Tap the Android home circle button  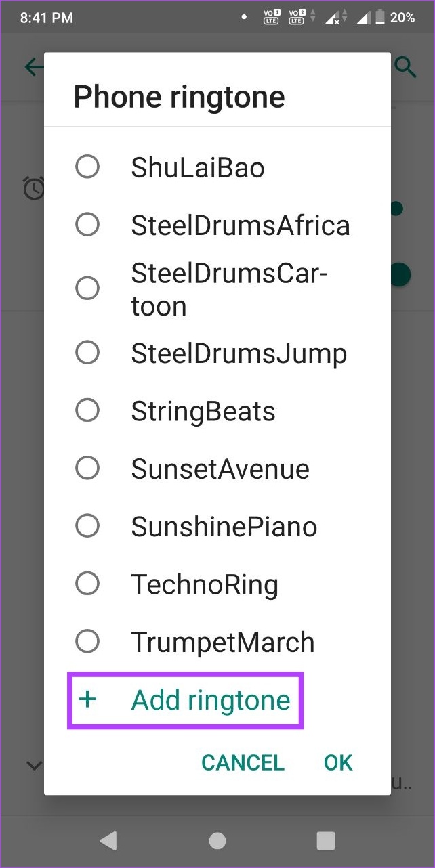217,841
